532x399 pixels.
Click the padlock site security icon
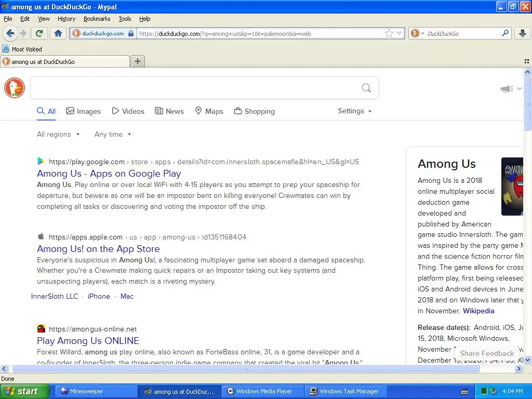[131, 33]
